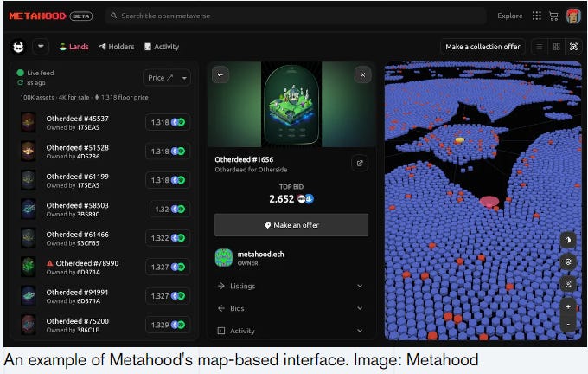Close the Otherdeed #1656 detail panel
The height and width of the screenshot is (374, 588).
pos(362,74)
